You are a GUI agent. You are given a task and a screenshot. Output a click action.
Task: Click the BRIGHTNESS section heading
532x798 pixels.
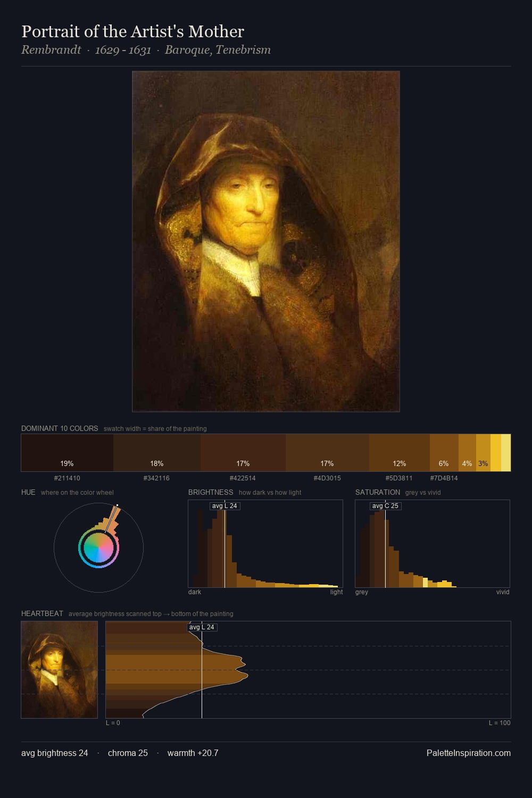[211, 492]
